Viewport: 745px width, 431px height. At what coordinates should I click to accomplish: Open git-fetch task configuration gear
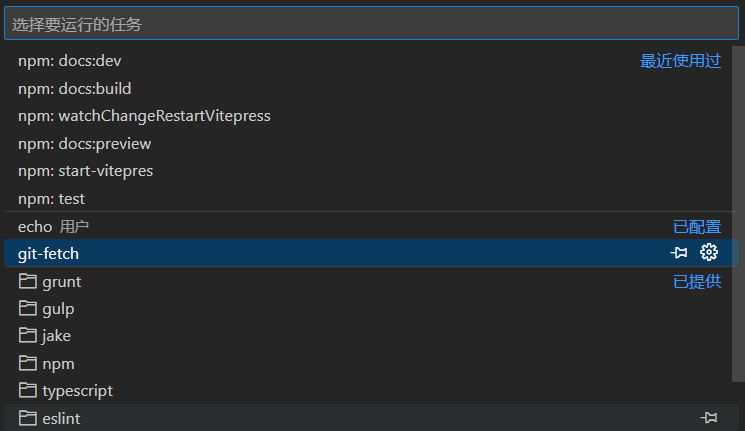709,253
